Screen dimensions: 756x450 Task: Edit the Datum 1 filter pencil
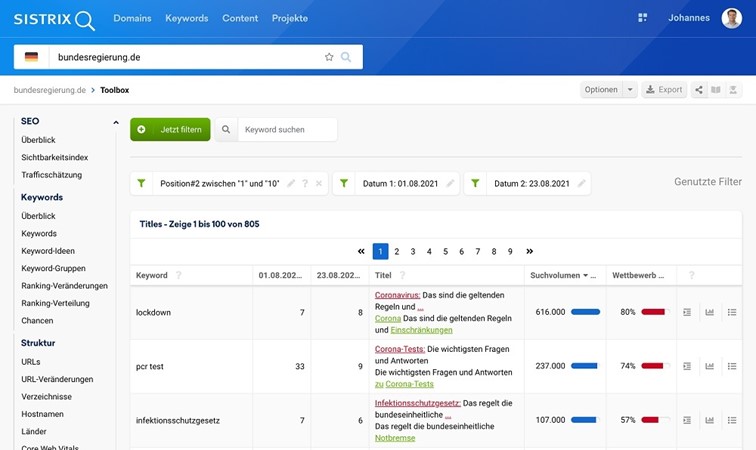click(450, 183)
